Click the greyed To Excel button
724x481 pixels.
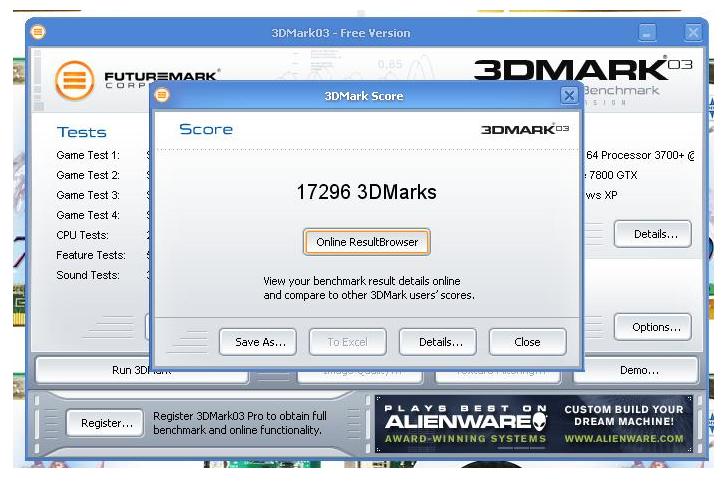point(347,342)
